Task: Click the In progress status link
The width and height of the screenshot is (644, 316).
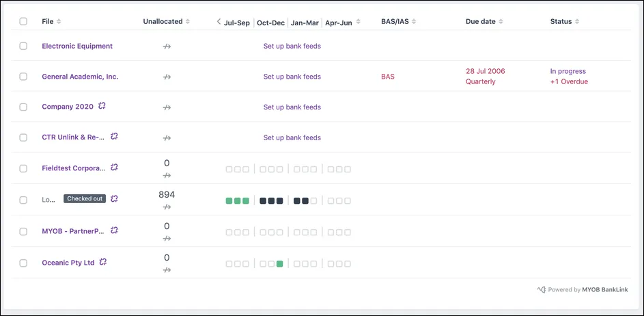Action: [568, 71]
